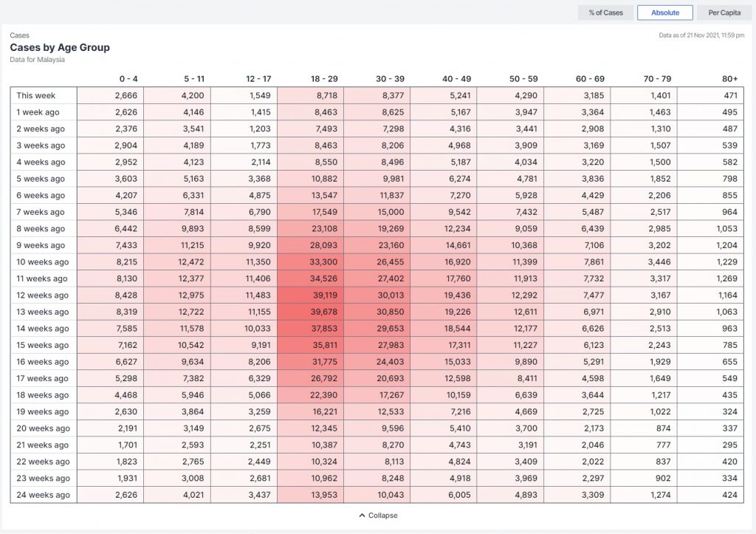The image size is (756, 534).
Task: Click the data timestamp text
Action: [x=701, y=35]
